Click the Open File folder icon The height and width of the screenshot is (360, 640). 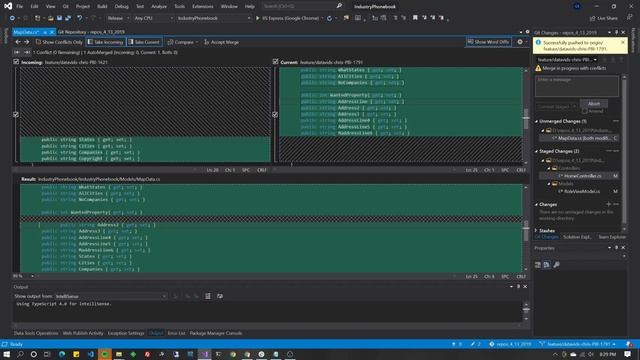coord(51,18)
